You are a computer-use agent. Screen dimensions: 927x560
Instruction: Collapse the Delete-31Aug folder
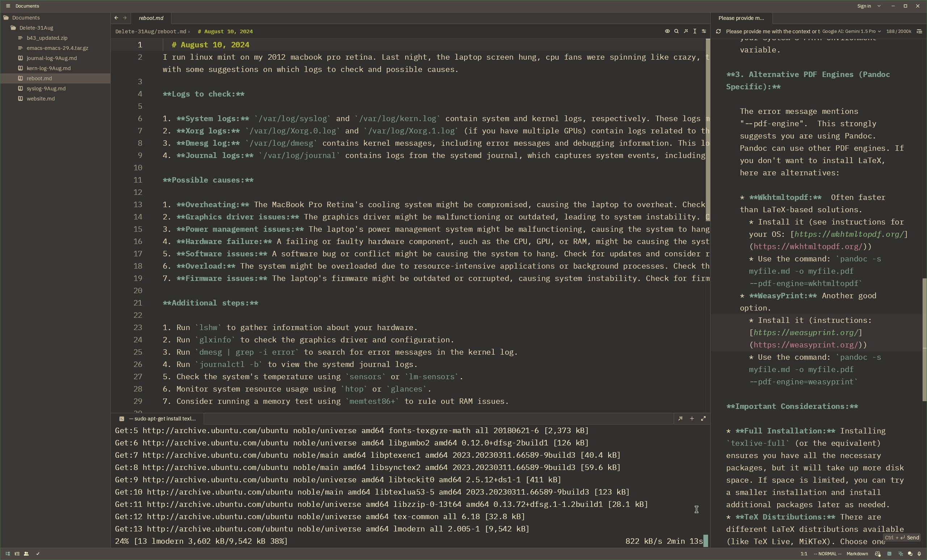55,28
